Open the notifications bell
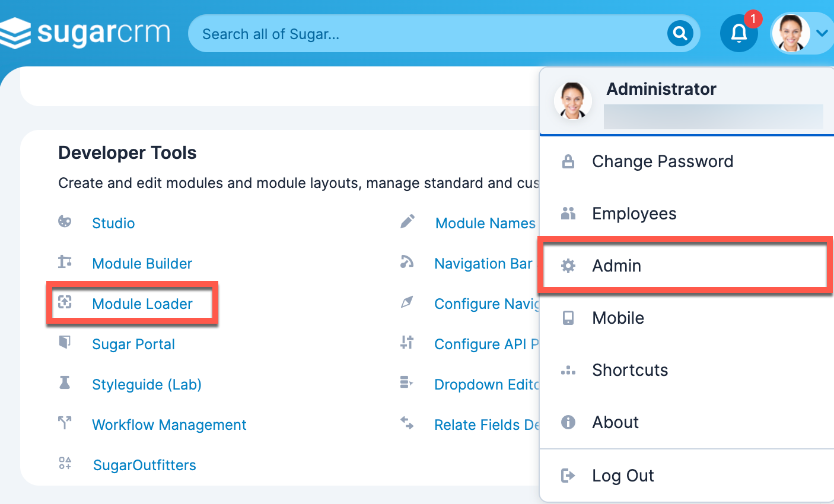The image size is (834, 504). (738, 33)
